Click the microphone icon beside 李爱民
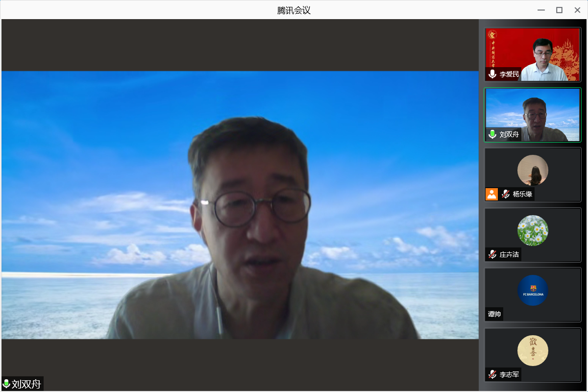Screen dimensions: 588x392 click(492, 74)
